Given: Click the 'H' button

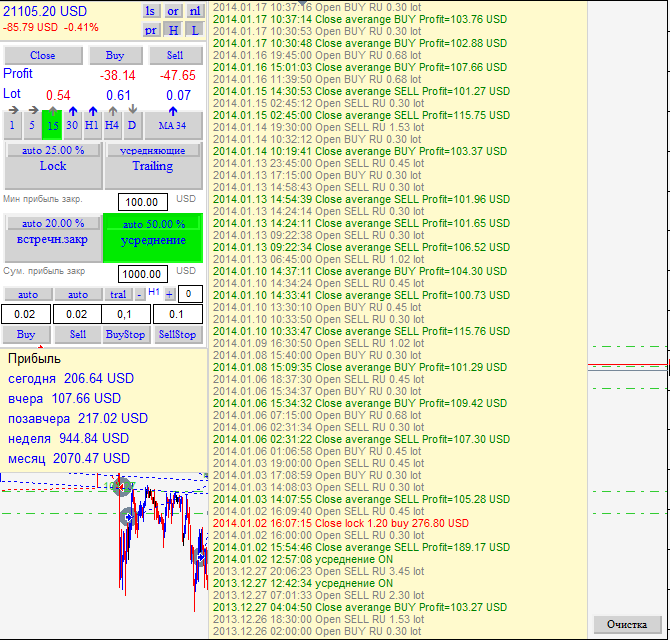Looking at the screenshot, I should [x=173, y=30].
